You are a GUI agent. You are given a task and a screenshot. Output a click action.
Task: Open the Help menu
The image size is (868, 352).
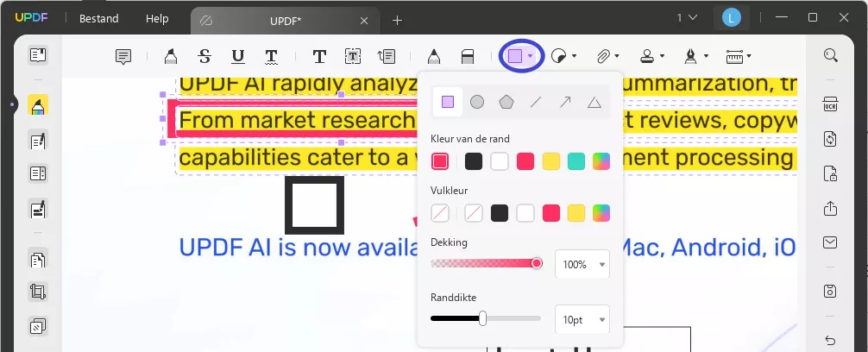tap(157, 19)
